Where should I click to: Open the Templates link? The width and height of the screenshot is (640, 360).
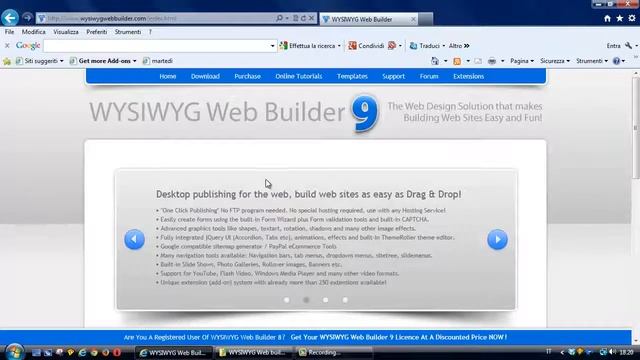(352, 76)
